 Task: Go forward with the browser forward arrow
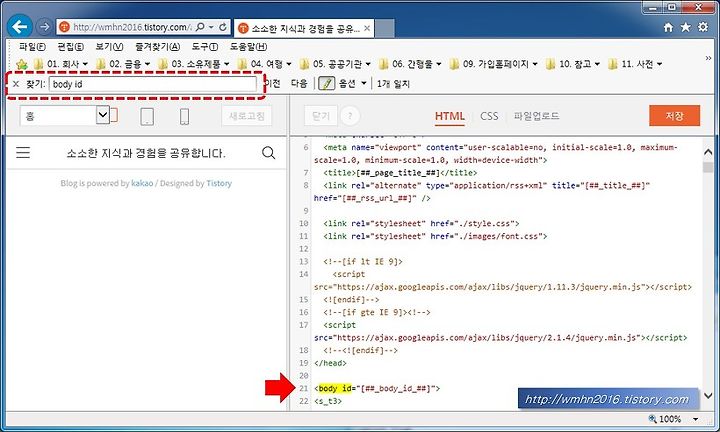[x=44, y=27]
